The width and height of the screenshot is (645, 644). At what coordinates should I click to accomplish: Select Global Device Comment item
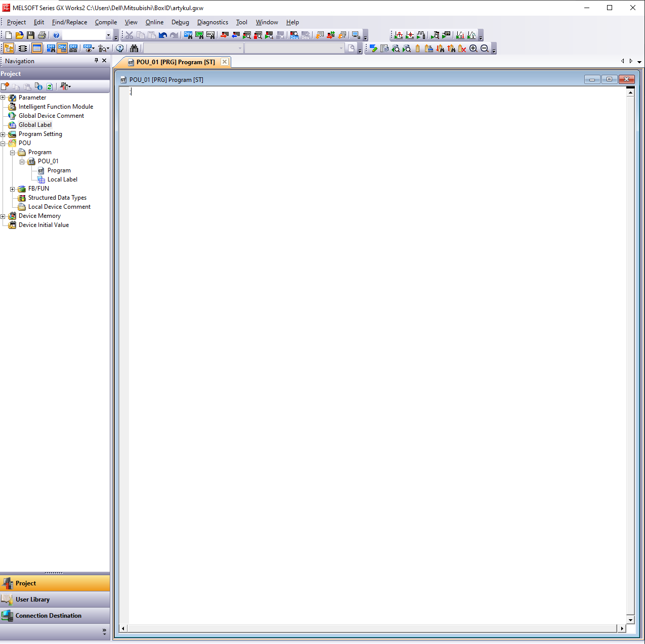click(x=51, y=116)
